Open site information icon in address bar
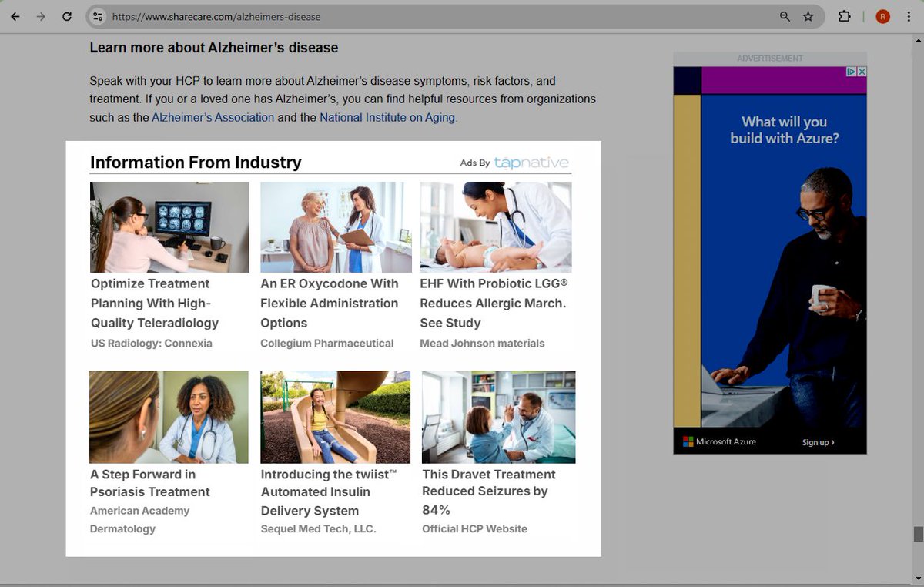 pyautogui.click(x=97, y=16)
